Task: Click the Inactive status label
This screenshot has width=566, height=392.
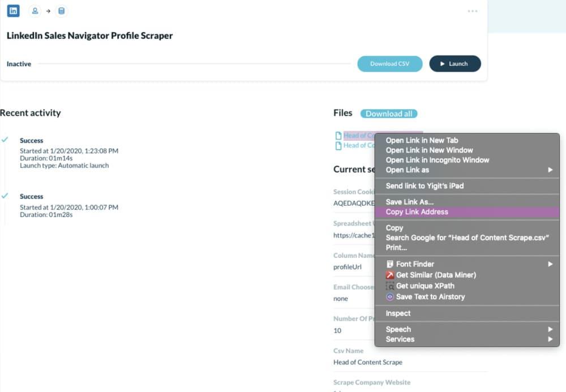Action: pos(19,64)
